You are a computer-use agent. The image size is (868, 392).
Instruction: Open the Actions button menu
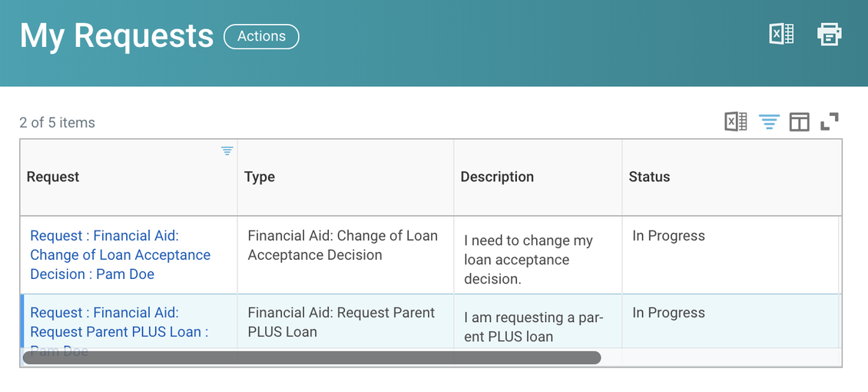click(261, 37)
